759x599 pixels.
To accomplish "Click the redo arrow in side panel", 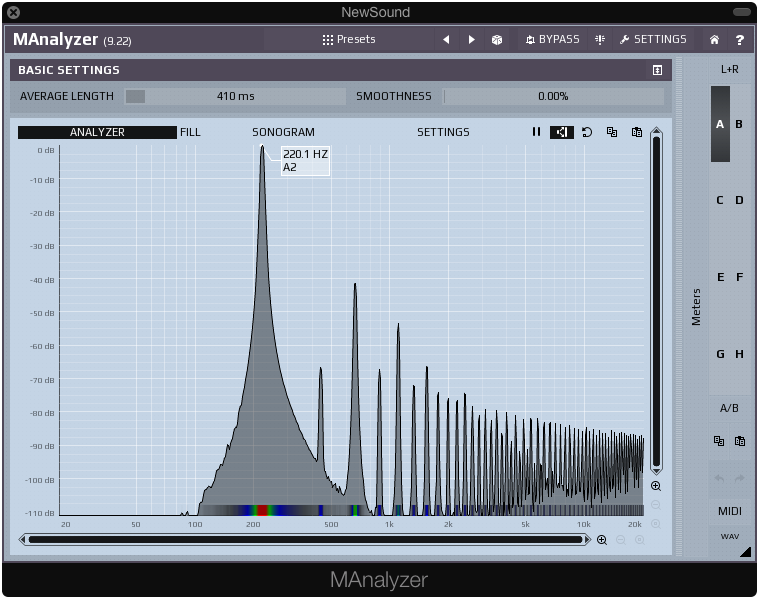I will pyautogui.click(x=740, y=478).
